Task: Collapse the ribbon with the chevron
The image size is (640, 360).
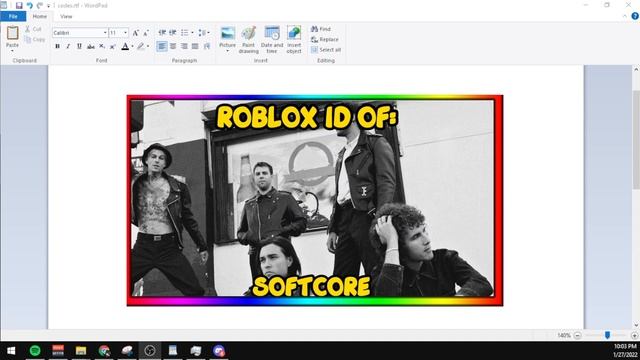Action: point(625,16)
